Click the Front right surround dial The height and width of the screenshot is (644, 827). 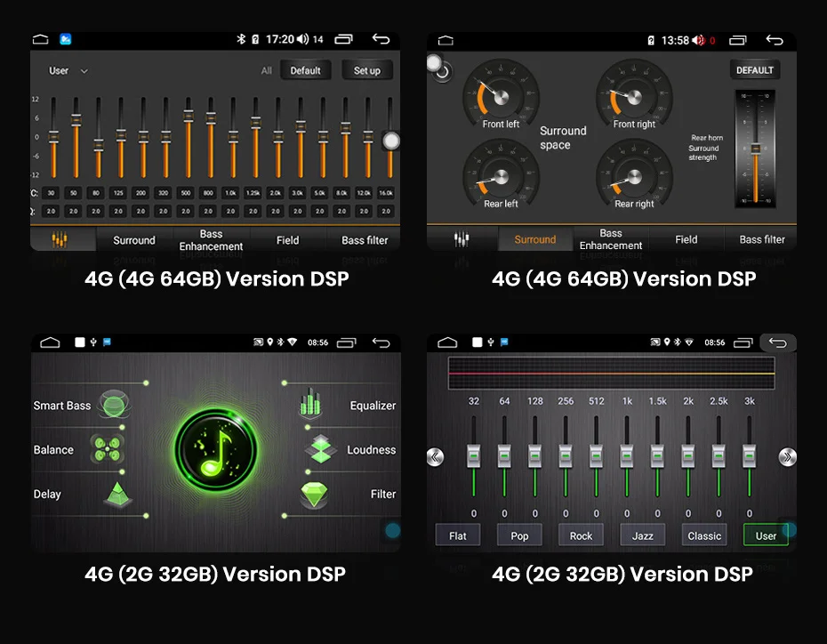pos(634,95)
